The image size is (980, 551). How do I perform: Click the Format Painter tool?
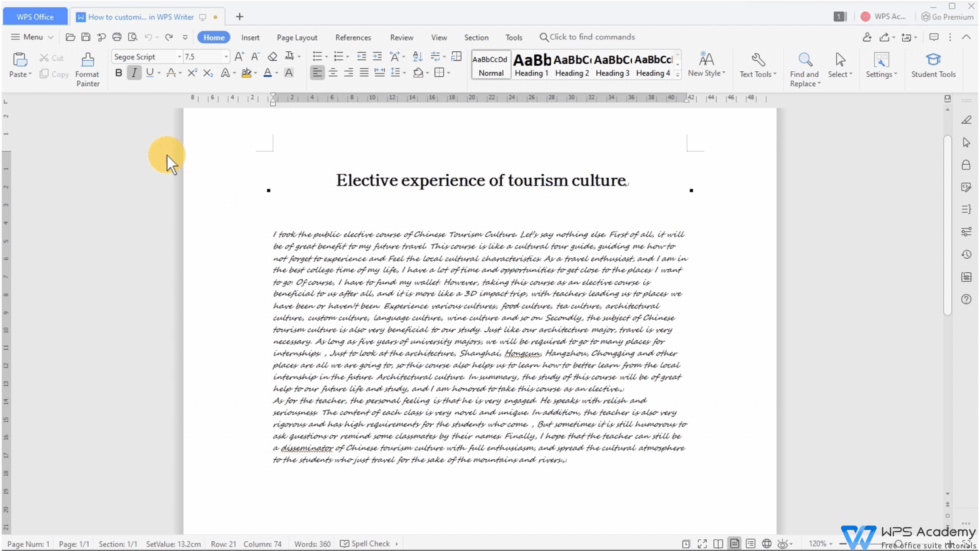click(87, 69)
